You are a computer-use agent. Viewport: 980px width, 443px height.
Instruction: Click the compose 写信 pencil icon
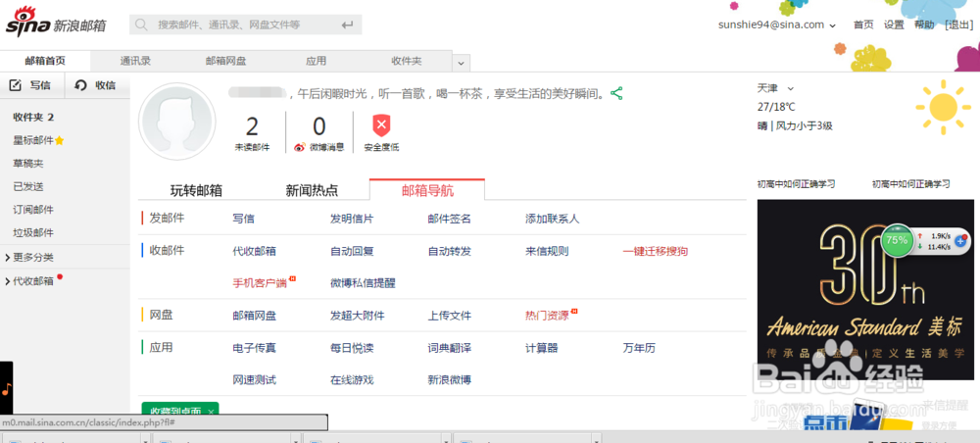pyautogui.click(x=16, y=85)
